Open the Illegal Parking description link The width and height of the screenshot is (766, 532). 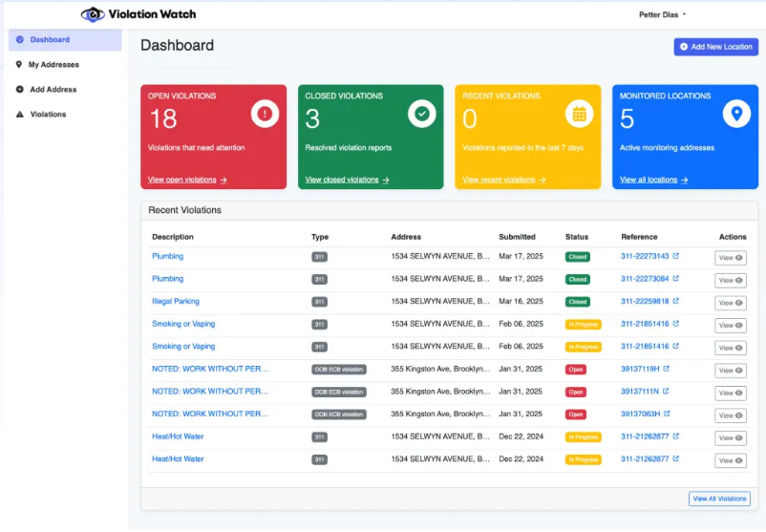click(176, 302)
